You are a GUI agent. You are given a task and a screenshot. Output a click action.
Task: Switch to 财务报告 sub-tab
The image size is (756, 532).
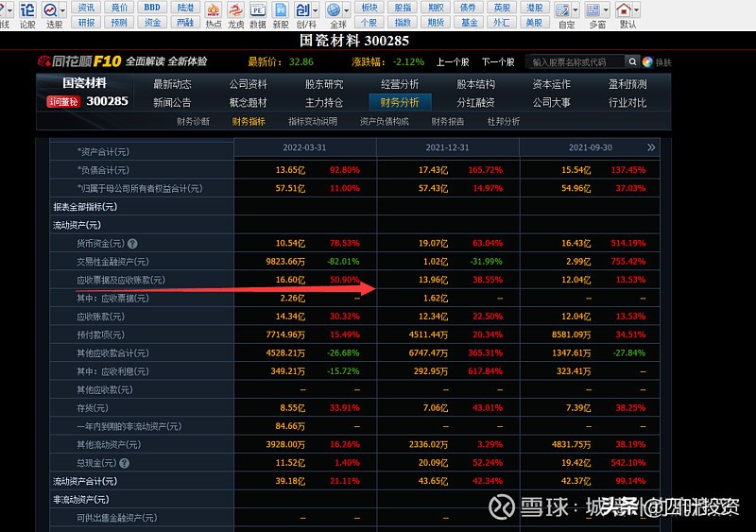click(x=447, y=122)
